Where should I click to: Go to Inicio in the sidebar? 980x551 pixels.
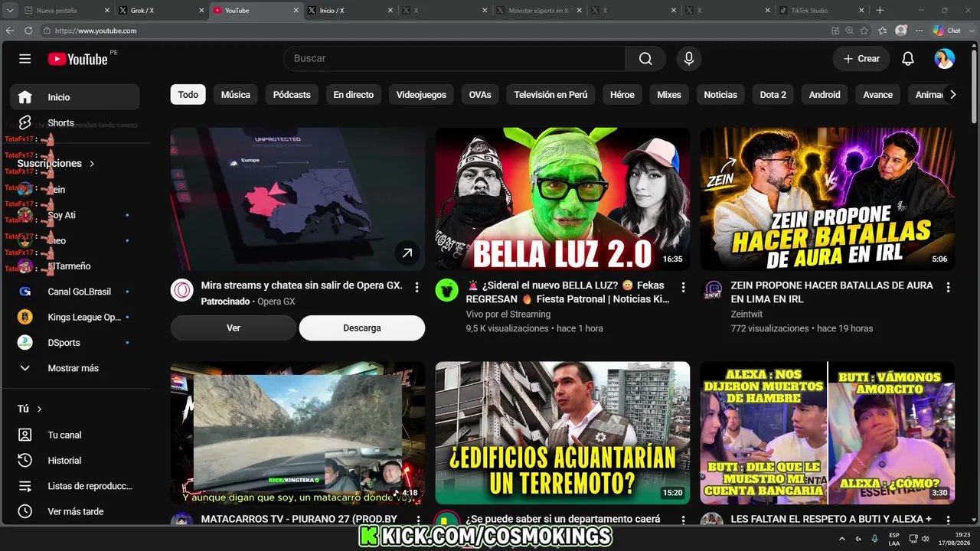(x=75, y=97)
